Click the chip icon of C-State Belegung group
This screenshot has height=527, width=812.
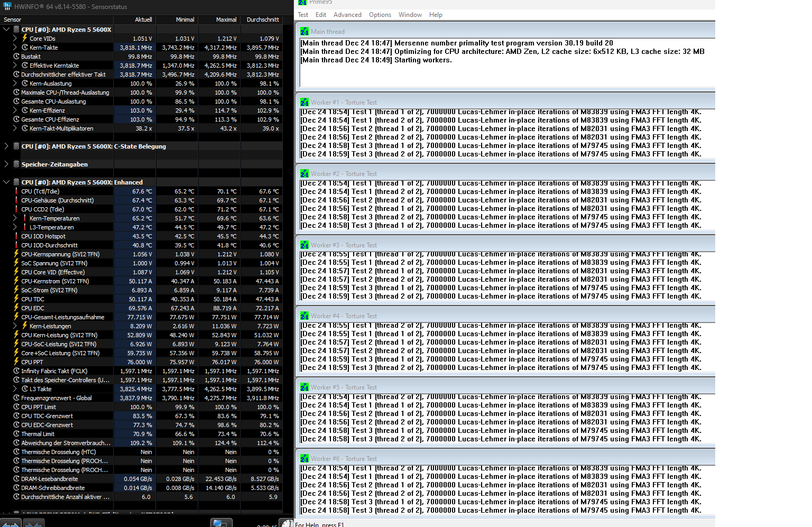[x=16, y=146]
